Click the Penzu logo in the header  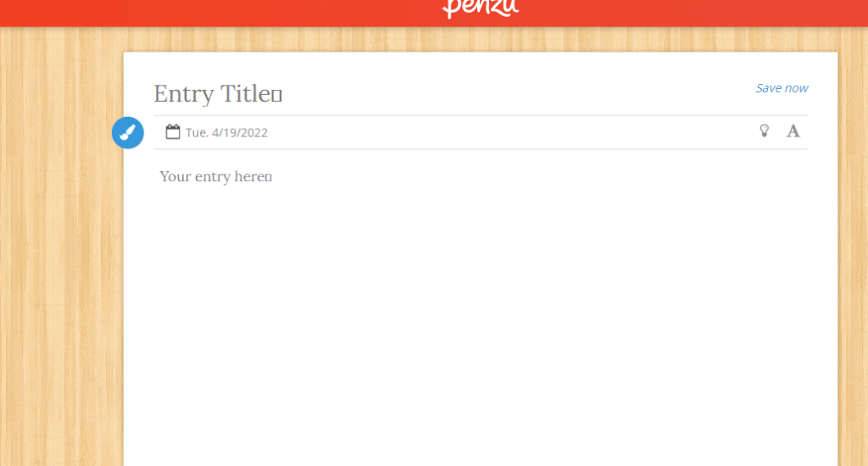[481, 8]
